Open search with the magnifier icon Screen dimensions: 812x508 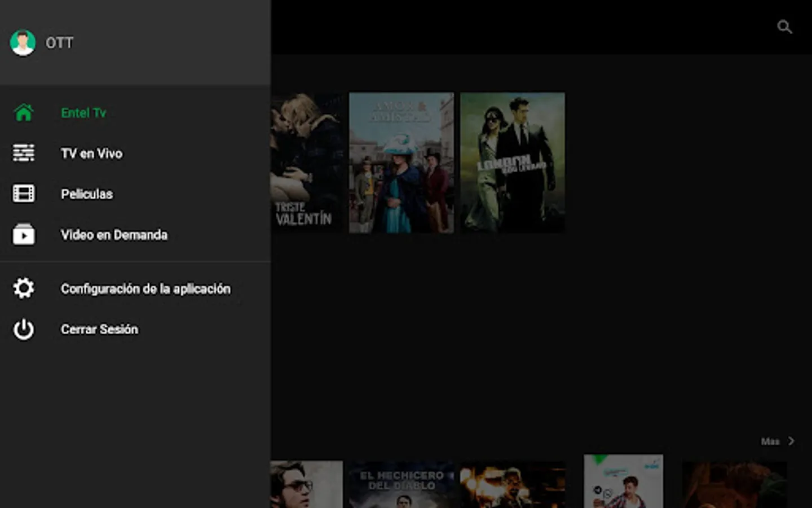[784, 27]
